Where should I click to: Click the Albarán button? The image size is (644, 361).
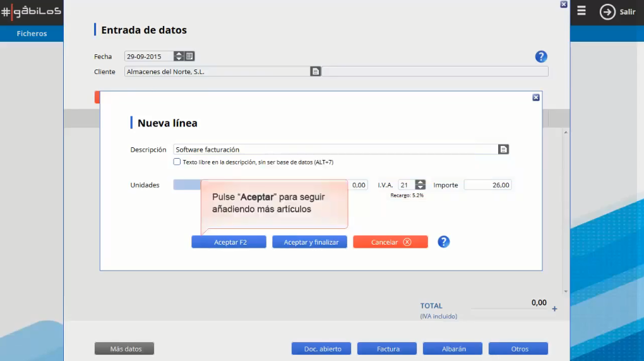click(x=453, y=348)
